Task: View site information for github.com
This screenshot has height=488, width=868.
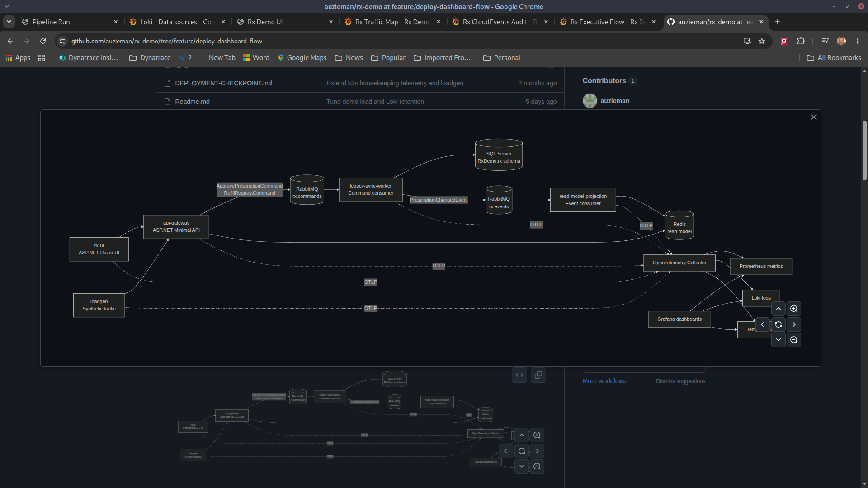Action: 62,41
